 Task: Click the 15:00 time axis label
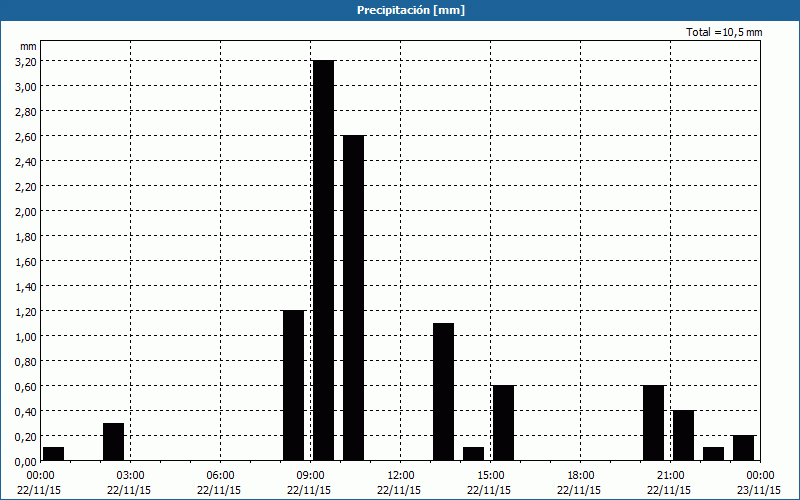point(491,476)
